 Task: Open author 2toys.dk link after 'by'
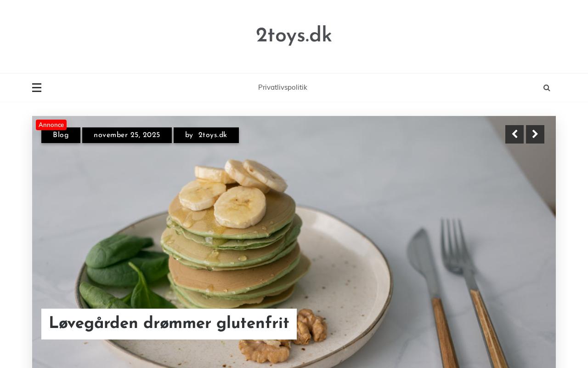pos(213,135)
